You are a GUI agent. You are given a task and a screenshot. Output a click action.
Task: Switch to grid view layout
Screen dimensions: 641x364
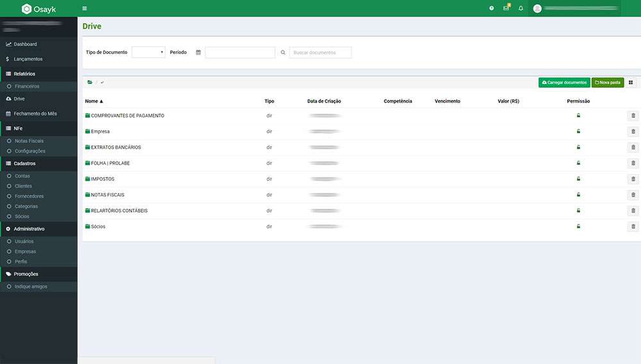point(631,83)
